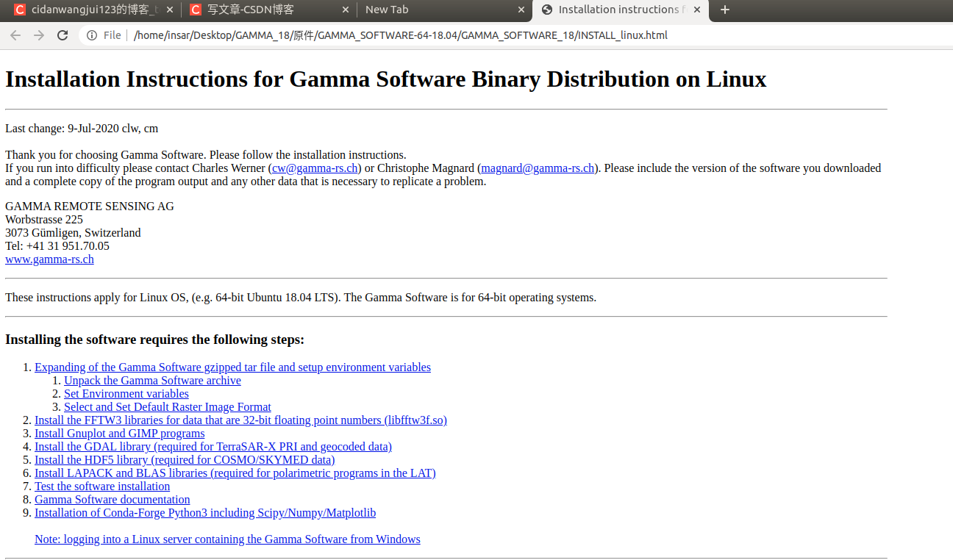Open the Set Environment variables link

126,393
